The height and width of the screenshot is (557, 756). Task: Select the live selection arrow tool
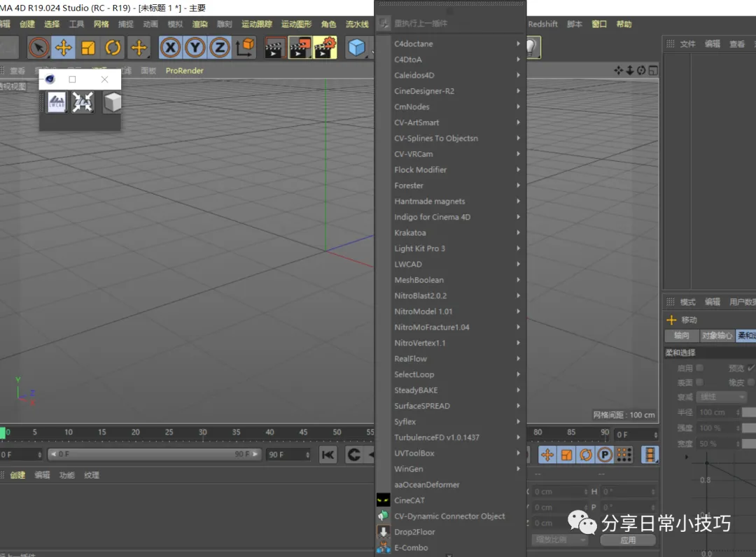[x=38, y=48]
